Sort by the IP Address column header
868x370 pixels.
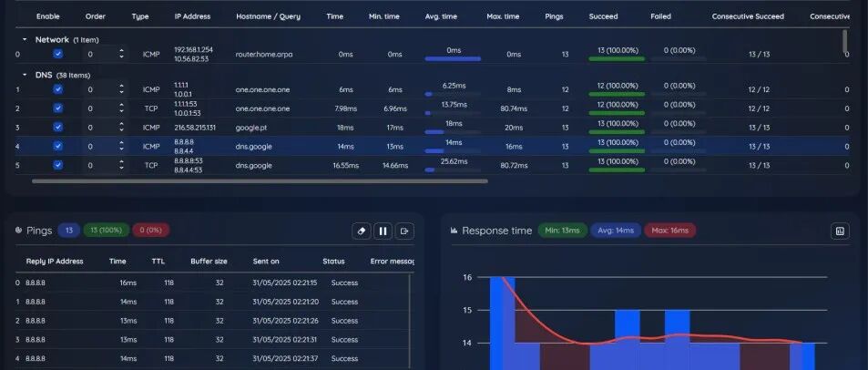click(x=193, y=16)
